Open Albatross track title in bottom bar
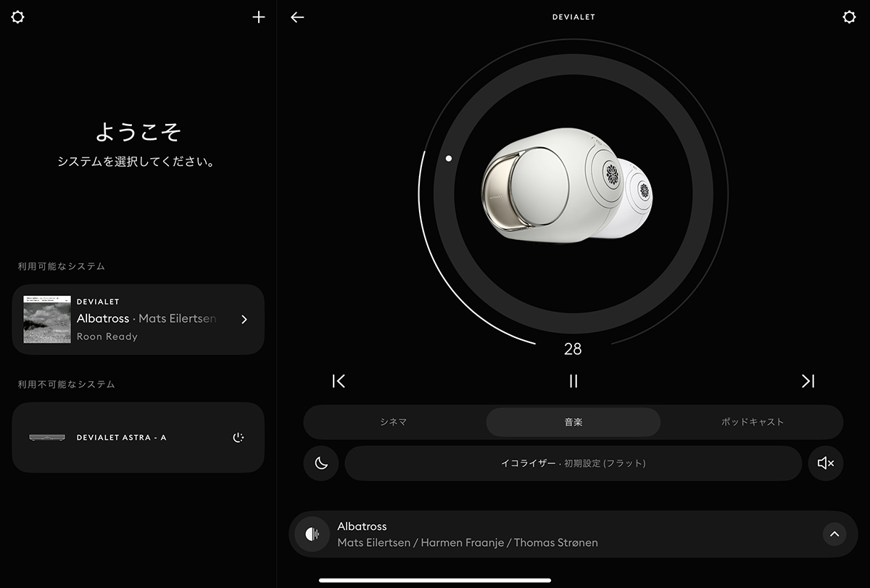Screen dimensions: 870x588 [x=362, y=526]
